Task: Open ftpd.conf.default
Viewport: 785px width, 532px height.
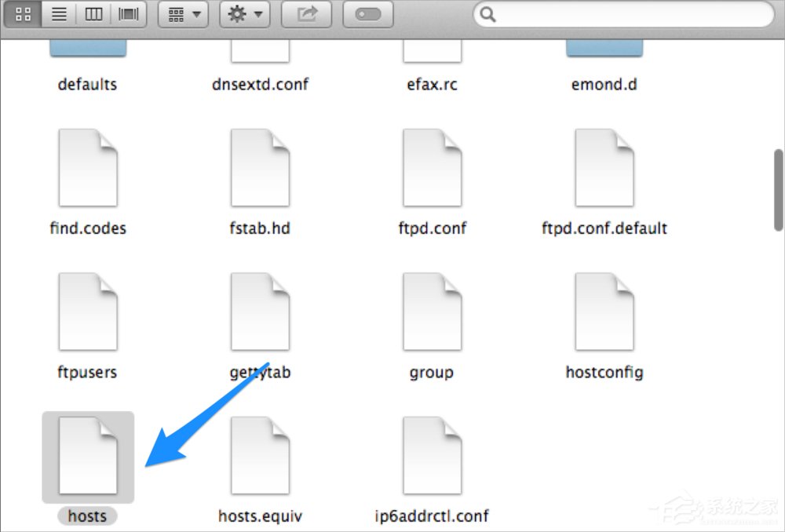Action: pos(604,166)
